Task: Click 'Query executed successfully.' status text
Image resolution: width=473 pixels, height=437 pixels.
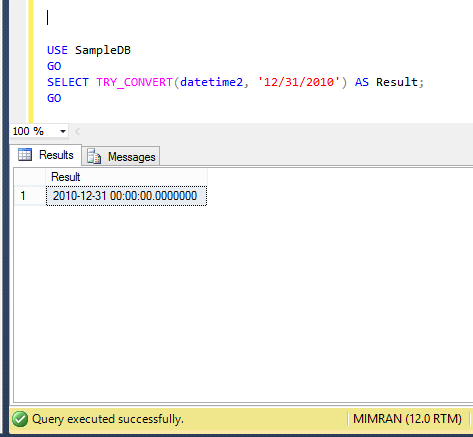Action: click(x=108, y=419)
